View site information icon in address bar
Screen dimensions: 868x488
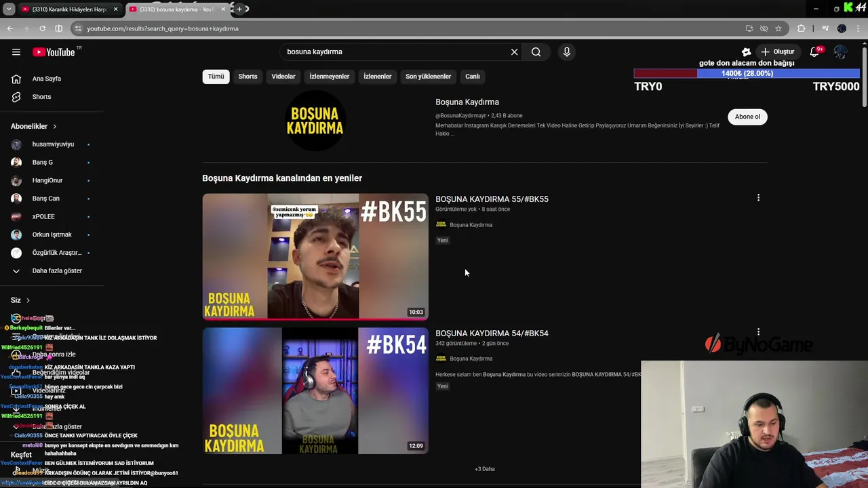coord(79,28)
